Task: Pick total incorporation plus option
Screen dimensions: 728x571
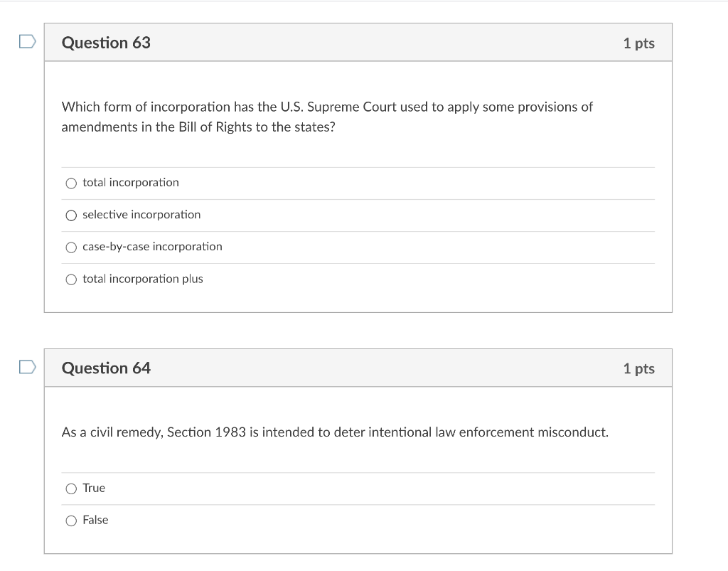Action: [x=71, y=279]
